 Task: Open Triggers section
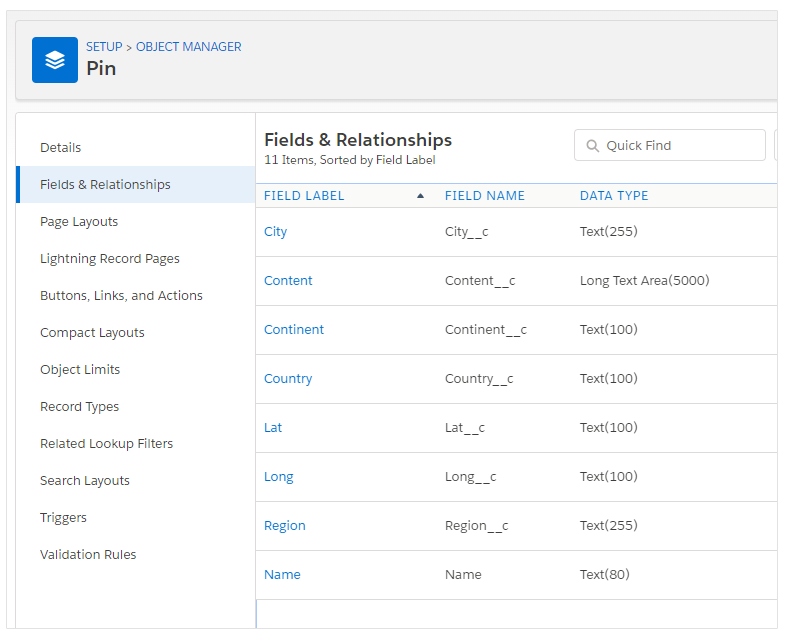(63, 518)
